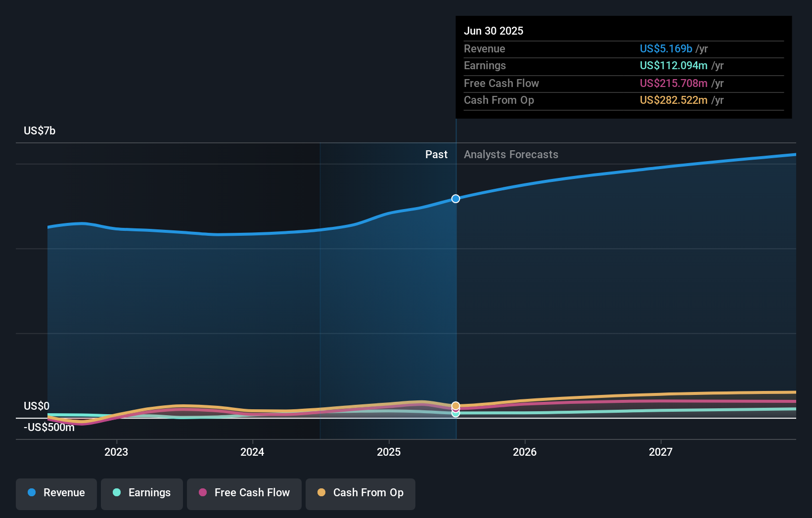Click the pink Free Cash Flow legend dot
Screen dimensions: 812x518
[x=203, y=493]
